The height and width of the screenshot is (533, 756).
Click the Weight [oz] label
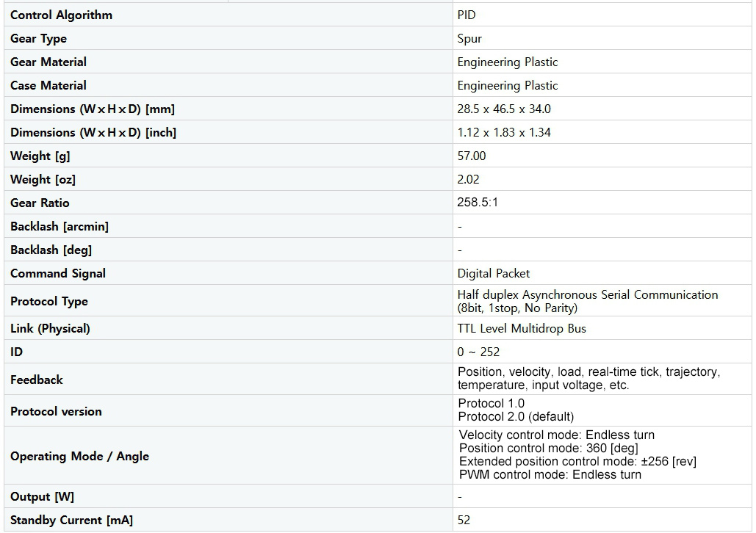pos(43,179)
